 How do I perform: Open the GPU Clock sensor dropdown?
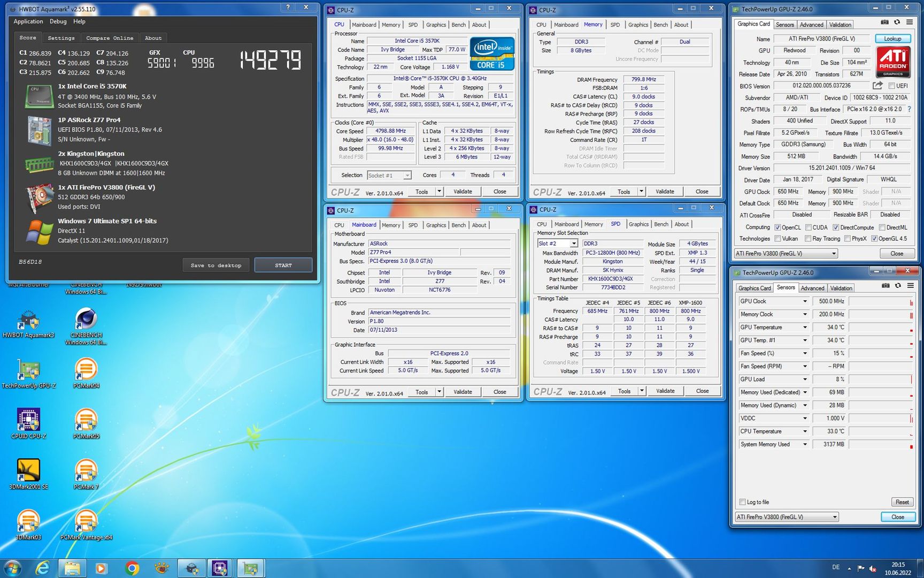click(804, 301)
